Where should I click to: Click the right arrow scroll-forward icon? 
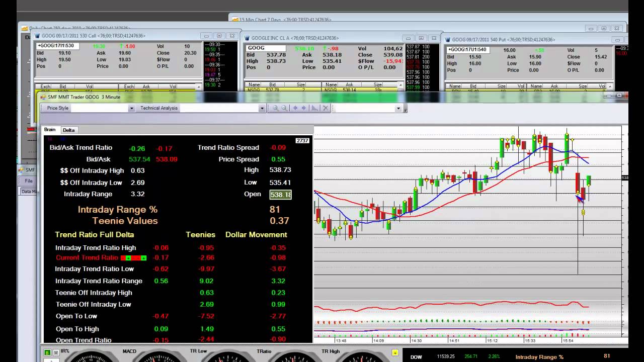tap(304, 108)
